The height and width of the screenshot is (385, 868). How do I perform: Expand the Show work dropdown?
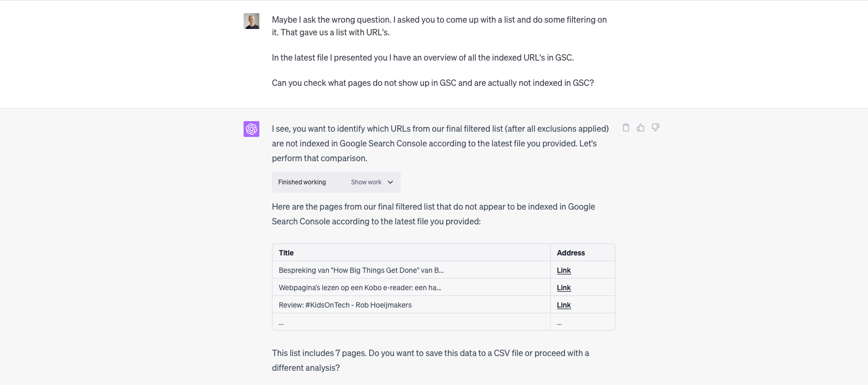[367, 182]
